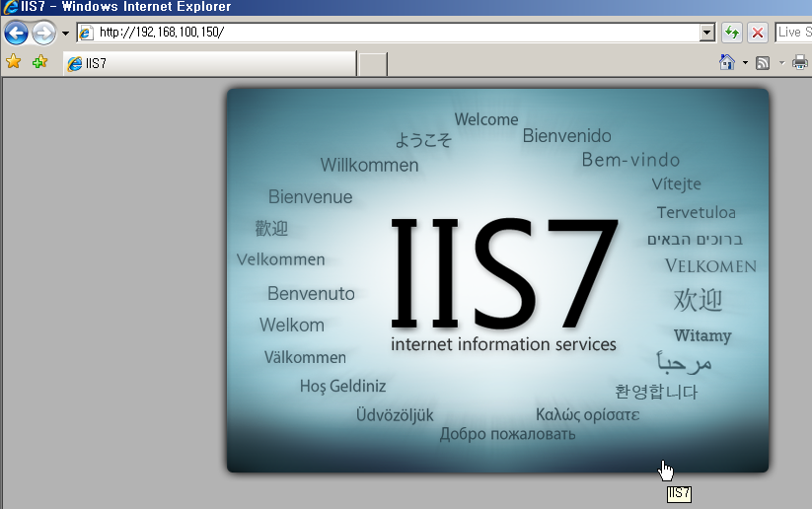This screenshot has height=509, width=812.
Task: Click the Home page icon
Action: [727, 62]
